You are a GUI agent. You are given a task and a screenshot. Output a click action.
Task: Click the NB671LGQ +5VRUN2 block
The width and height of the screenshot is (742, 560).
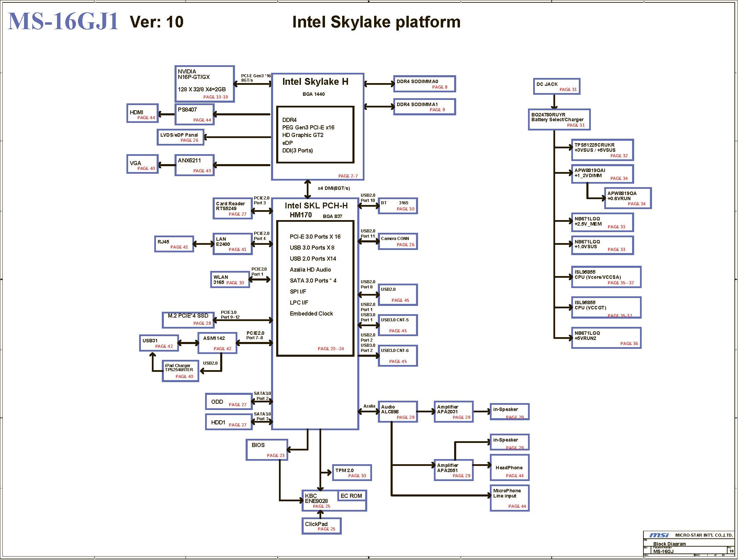click(x=606, y=338)
